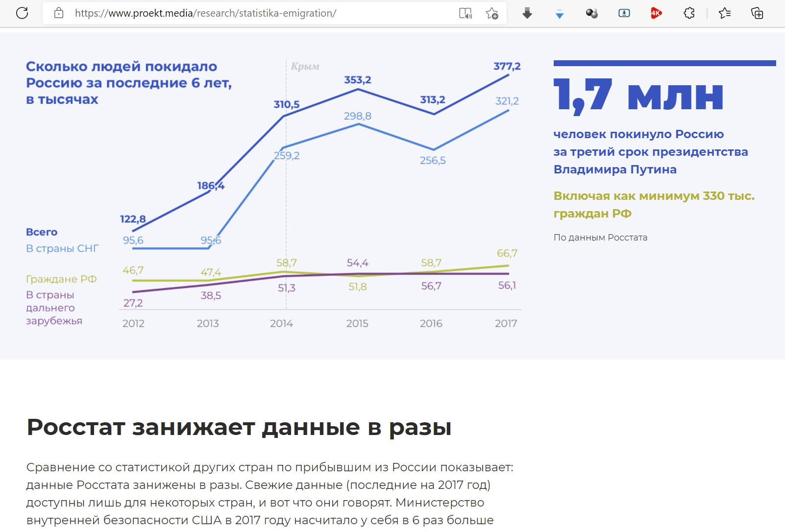Click the 'Всего' legend label
This screenshot has height=532, width=785.
[42, 232]
